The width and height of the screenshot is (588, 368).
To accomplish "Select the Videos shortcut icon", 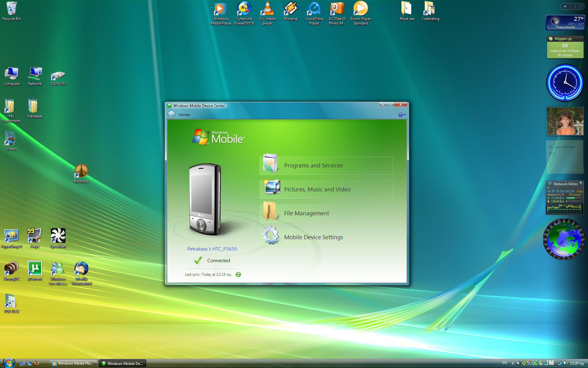I will tap(12, 141).
